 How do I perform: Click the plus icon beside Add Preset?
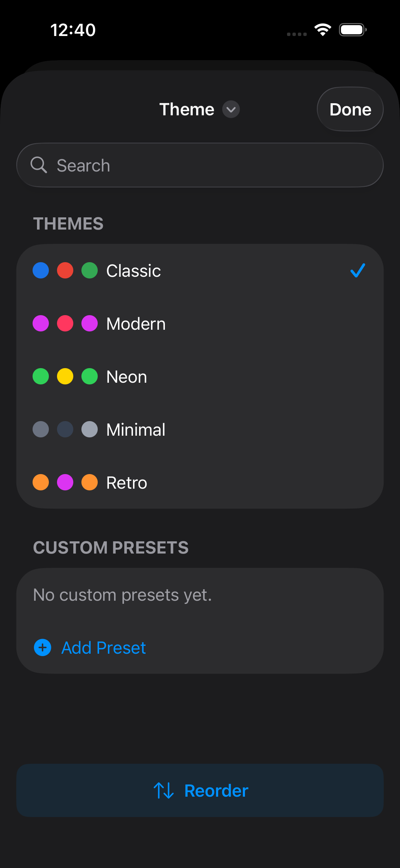(42, 647)
